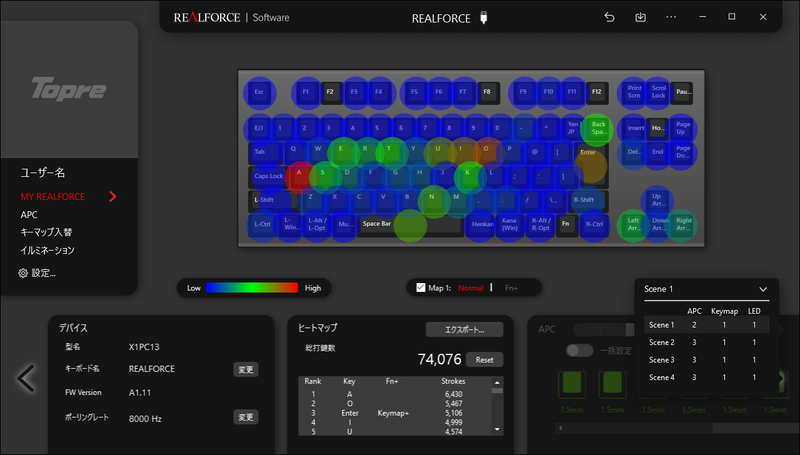Image resolution: width=800 pixels, height=455 pixels.
Task: Click the second green APC key swatch
Action: tap(612, 384)
